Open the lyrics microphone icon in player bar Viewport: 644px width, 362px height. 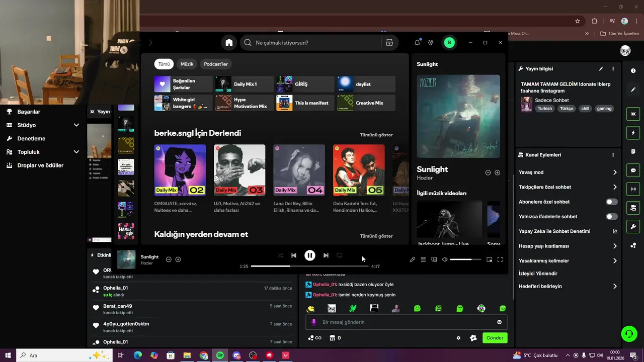(x=413, y=259)
